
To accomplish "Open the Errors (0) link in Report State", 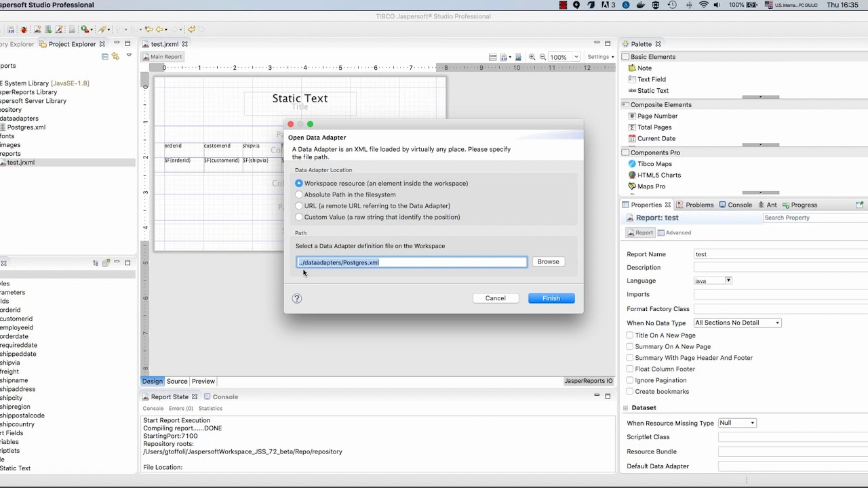I will pos(181,409).
